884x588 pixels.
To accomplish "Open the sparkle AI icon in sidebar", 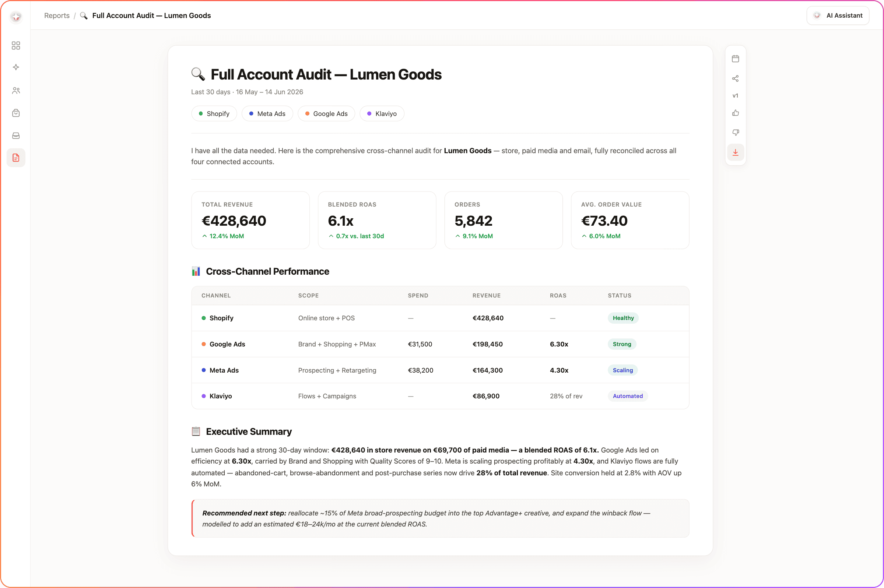I will (16, 67).
